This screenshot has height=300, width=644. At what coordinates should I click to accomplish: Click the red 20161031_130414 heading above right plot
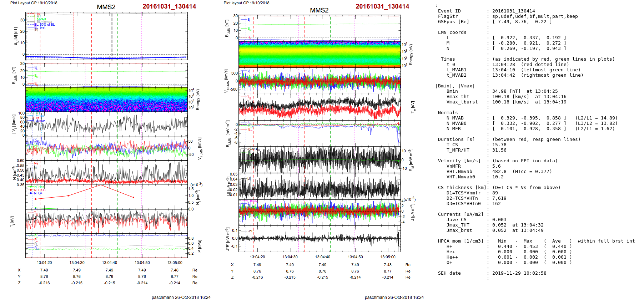click(x=382, y=6)
